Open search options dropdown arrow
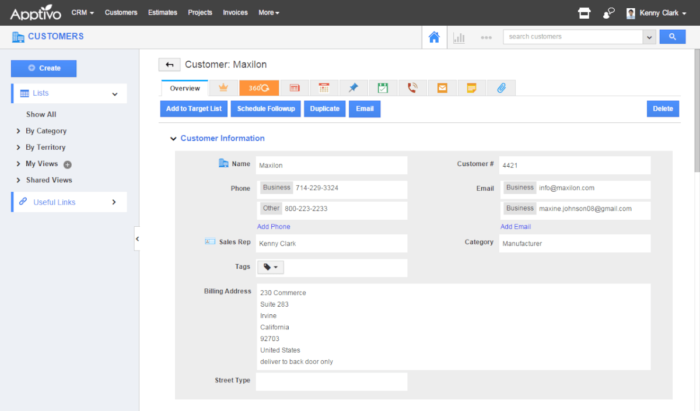Screen dimensions: 700x411 (649, 37)
